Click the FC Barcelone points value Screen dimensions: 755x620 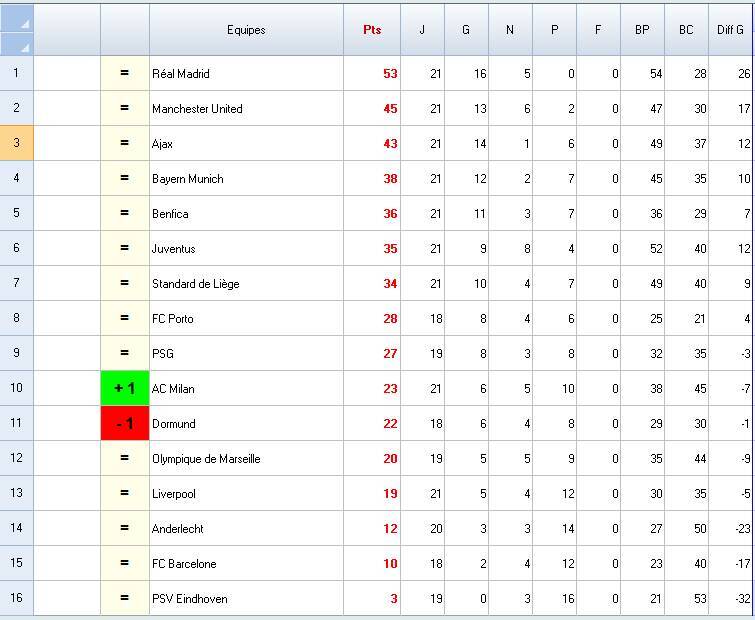(x=390, y=563)
